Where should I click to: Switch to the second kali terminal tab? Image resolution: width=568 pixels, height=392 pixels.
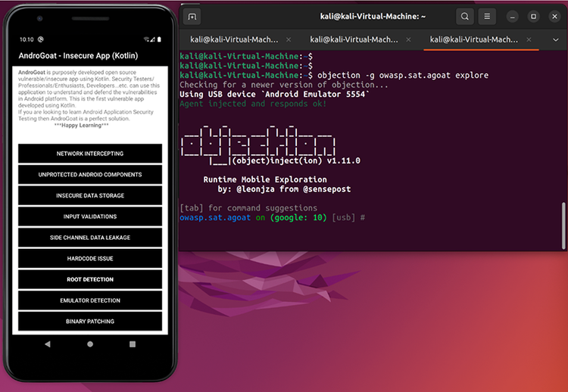pos(354,40)
